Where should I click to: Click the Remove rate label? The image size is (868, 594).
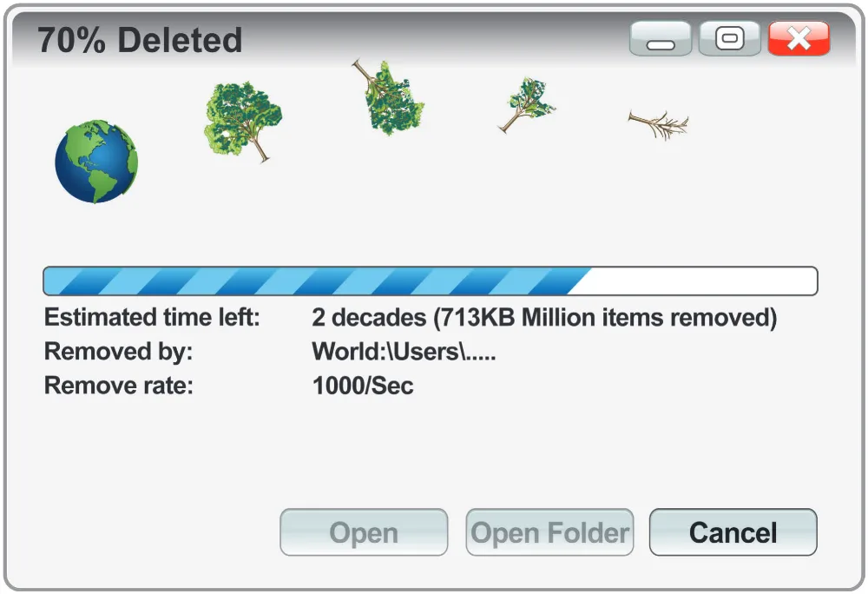point(119,386)
